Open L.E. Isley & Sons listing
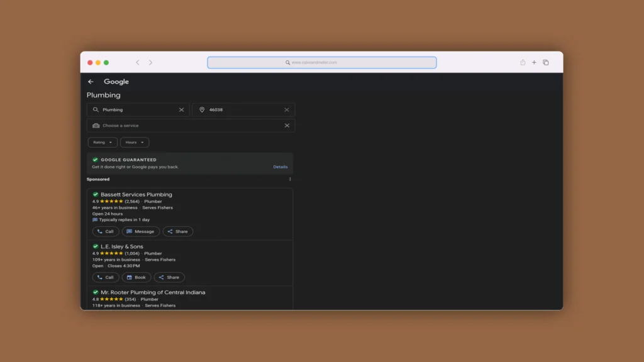This screenshot has width=644, height=362. [122, 246]
